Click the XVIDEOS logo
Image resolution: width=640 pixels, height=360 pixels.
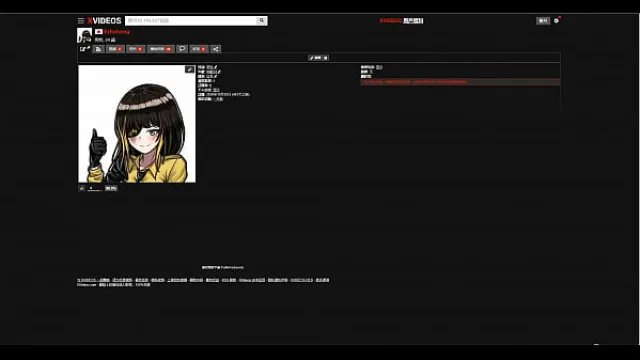[104, 21]
